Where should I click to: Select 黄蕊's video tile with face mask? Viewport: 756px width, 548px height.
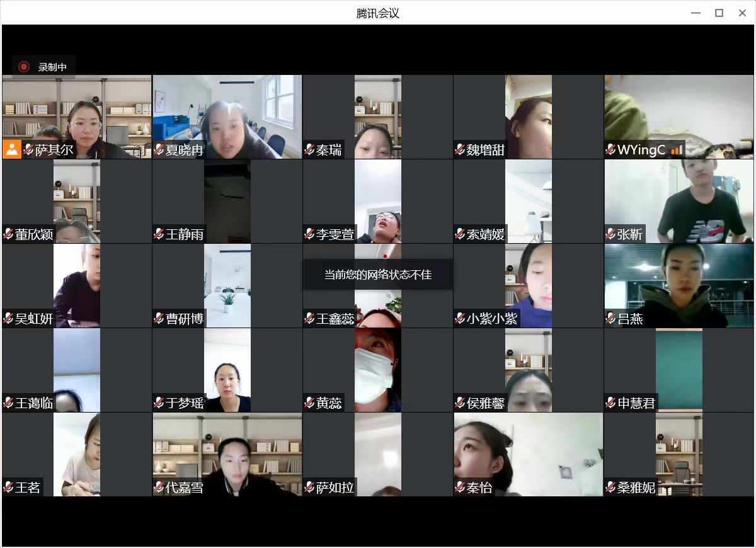click(377, 368)
